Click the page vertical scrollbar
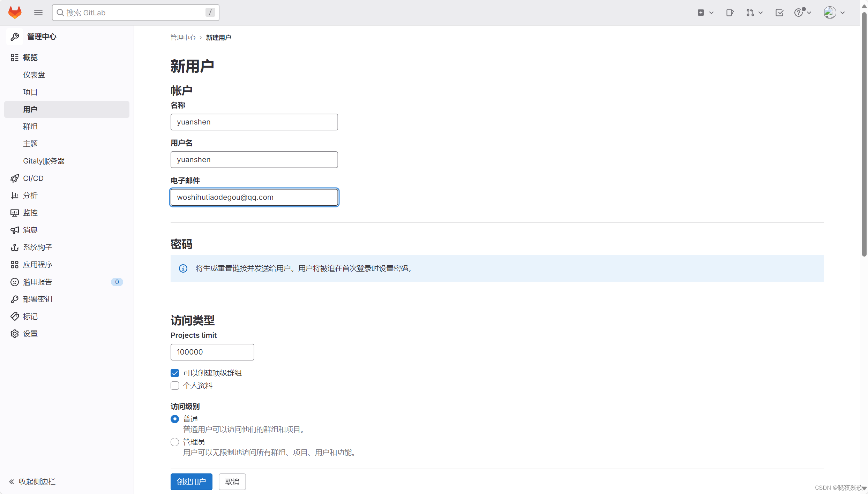Viewport: 868px width, 494px height. 864,134
